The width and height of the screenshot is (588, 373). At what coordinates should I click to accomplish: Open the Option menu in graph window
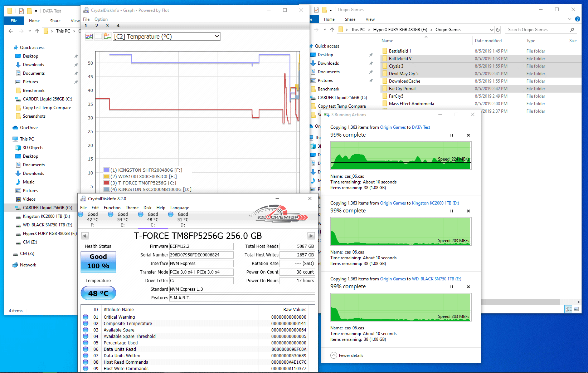coord(101,19)
